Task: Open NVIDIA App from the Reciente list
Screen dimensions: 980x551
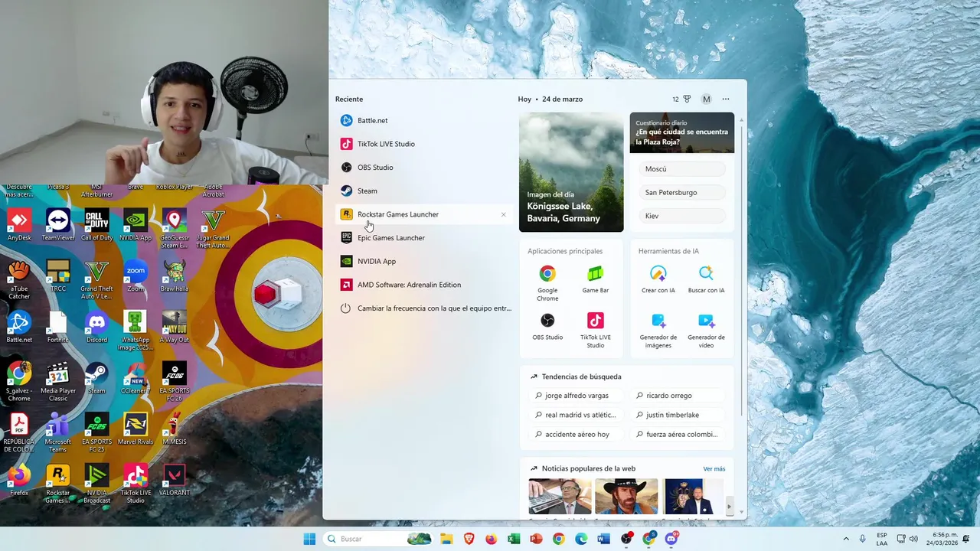Action: tap(425, 261)
